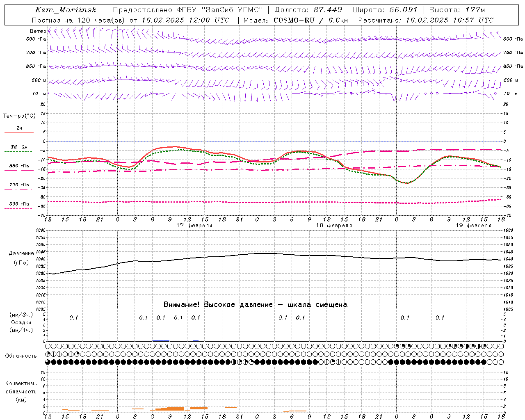525x420 pixels.
Task: Click the Ветер panel label
Action: point(38,31)
